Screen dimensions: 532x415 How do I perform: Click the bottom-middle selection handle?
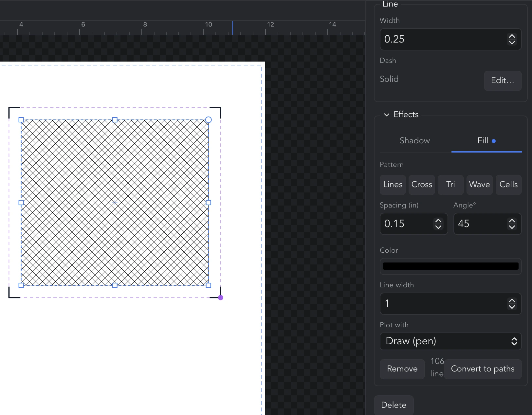coord(115,285)
